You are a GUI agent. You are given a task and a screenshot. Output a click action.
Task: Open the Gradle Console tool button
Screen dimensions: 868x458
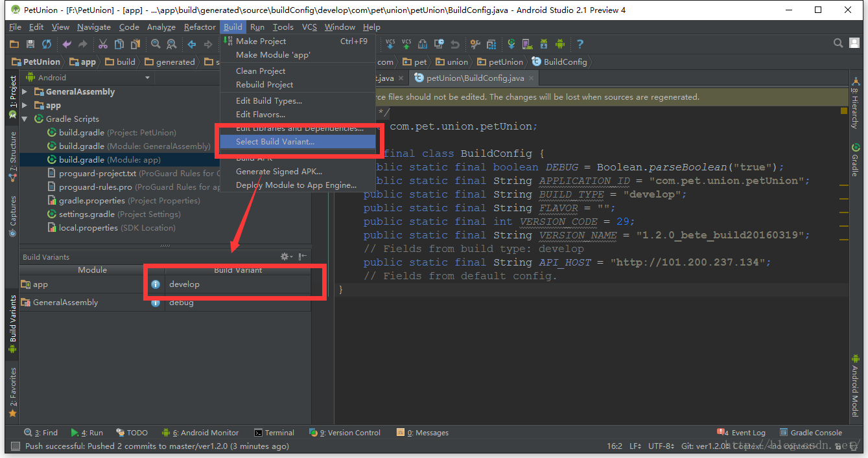(810, 433)
